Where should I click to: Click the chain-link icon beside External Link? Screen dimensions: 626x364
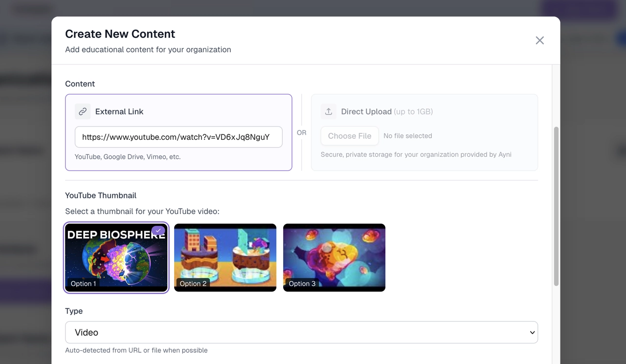point(82,111)
